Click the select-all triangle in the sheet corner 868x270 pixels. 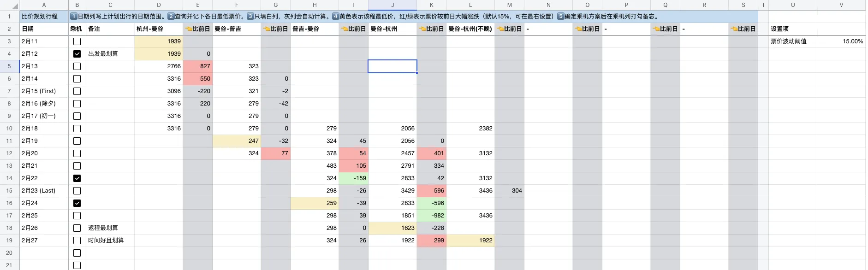[14, 6]
